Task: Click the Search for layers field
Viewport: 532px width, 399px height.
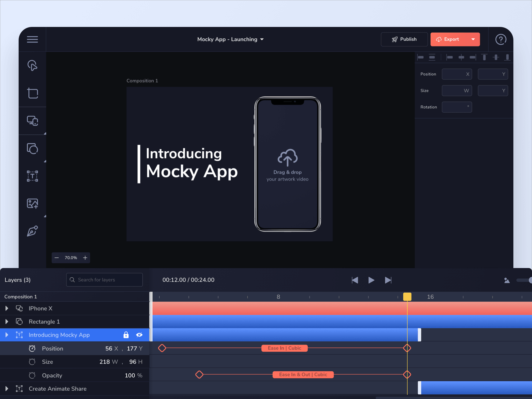Action: point(104,280)
